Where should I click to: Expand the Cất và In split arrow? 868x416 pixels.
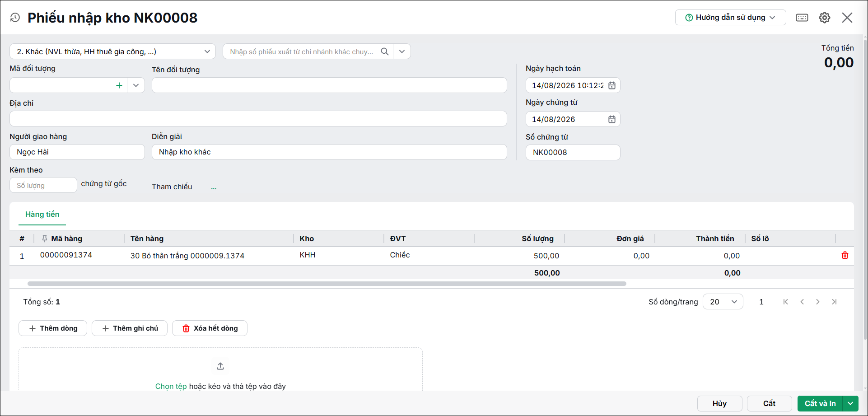tap(850, 403)
